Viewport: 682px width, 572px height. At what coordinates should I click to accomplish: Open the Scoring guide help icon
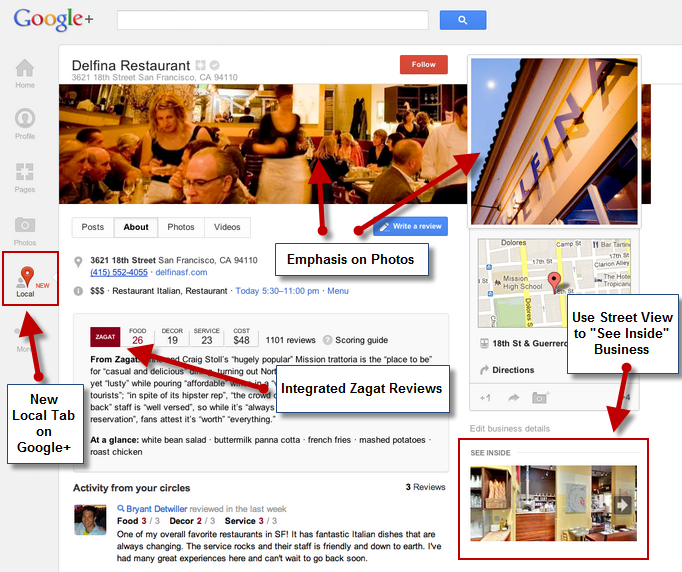pos(328,340)
